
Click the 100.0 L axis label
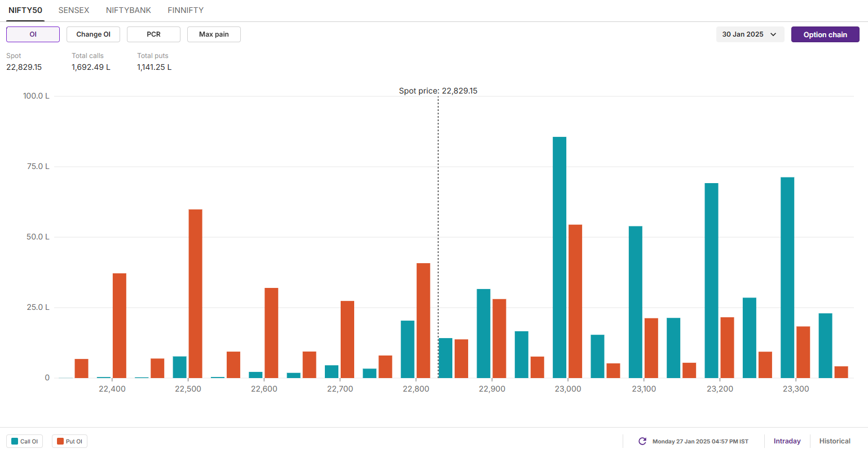point(36,96)
